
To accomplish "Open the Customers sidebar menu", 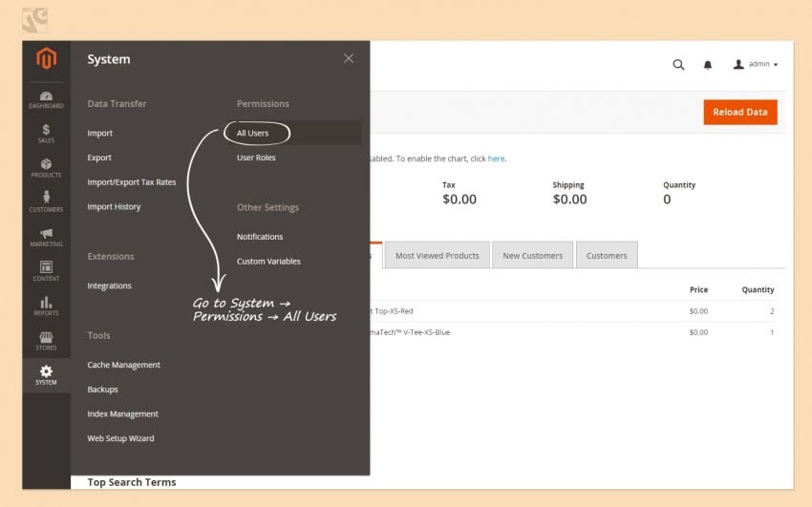I will (46, 202).
